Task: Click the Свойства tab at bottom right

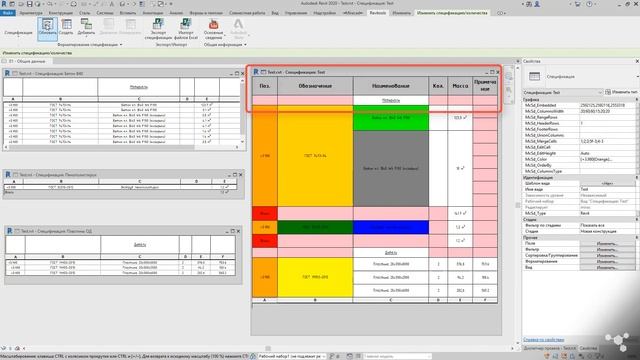Action: (589, 348)
